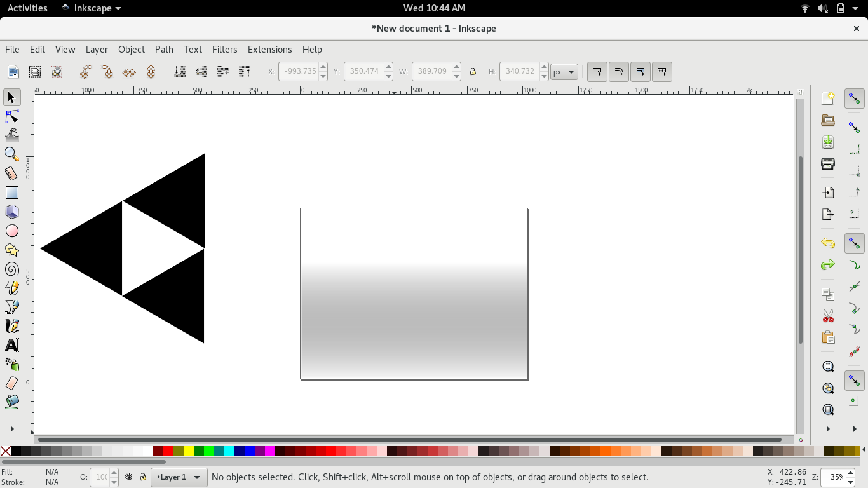This screenshot has width=868, height=488.
Task: Click the zoom percentage field
Action: coord(836,477)
